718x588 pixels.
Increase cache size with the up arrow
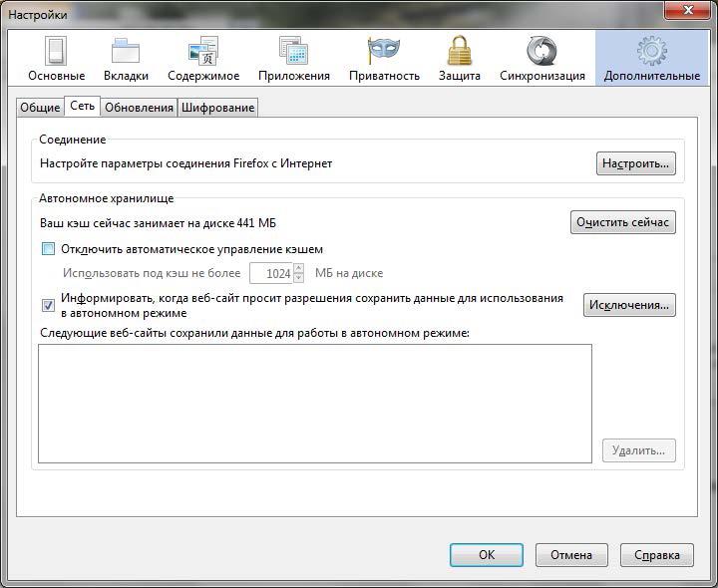[x=298, y=268]
